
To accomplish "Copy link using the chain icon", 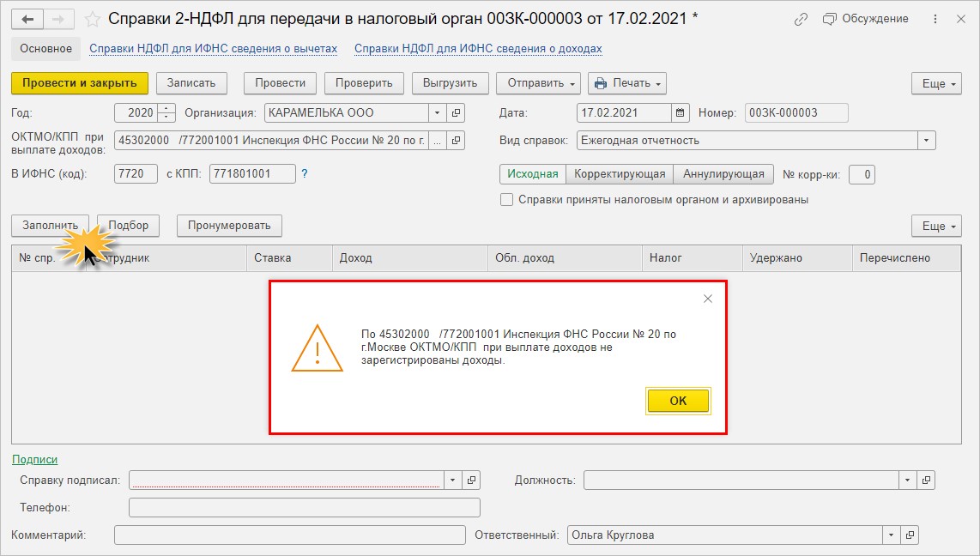I will [x=801, y=20].
